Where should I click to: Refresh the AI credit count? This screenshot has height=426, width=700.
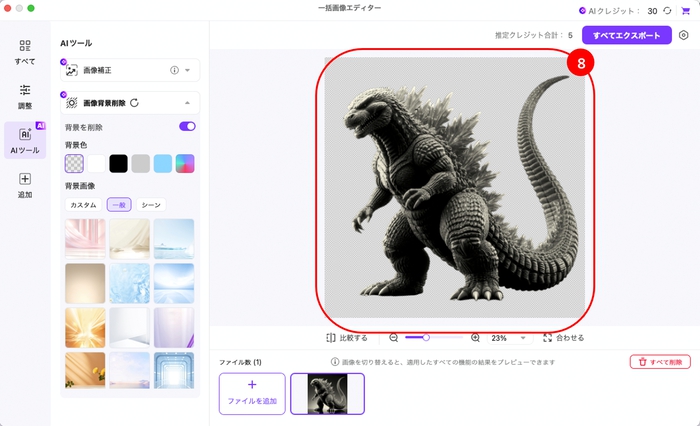[x=667, y=11]
